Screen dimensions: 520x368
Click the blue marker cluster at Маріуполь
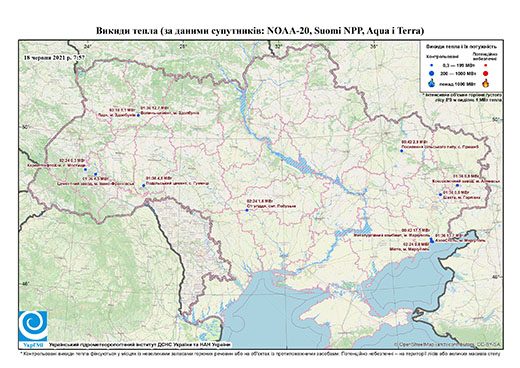tap(432, 240)
